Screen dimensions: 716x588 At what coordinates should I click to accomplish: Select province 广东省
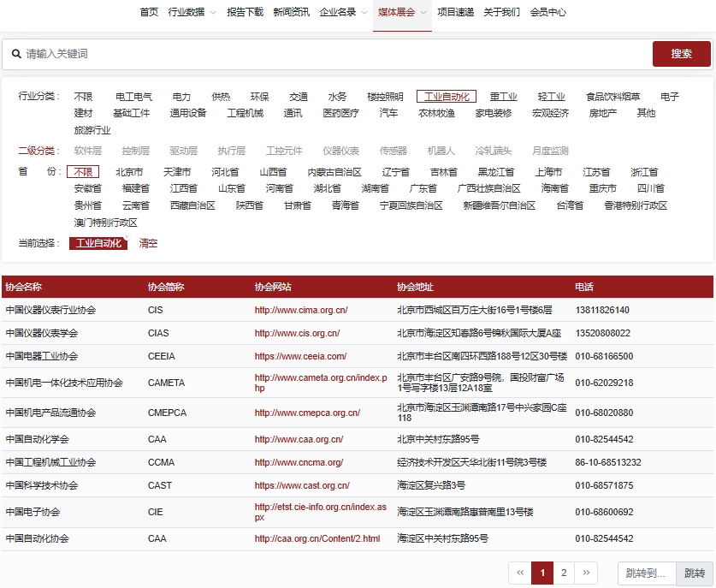tap(423, 188)
